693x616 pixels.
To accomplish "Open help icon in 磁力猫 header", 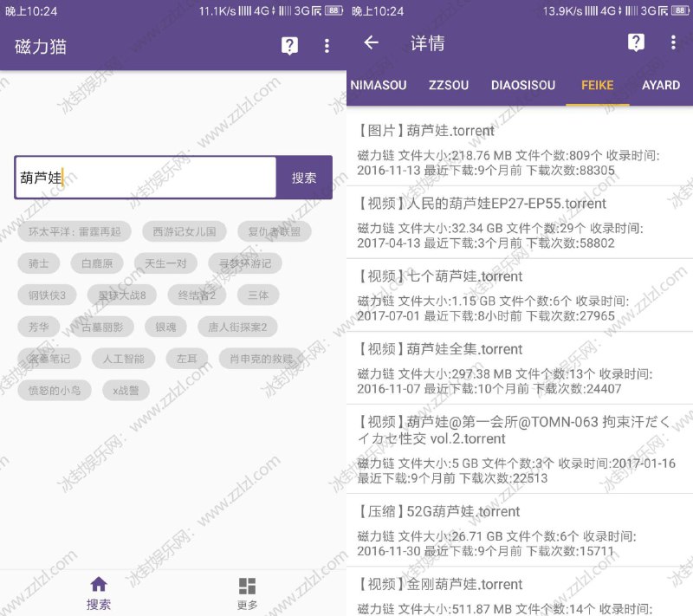I will pos(289,46).
